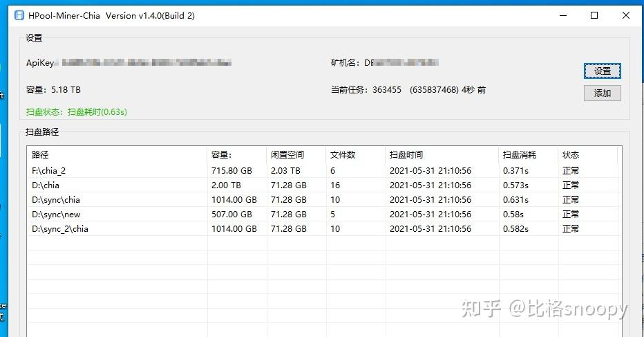Image resolution: width=644 pixels, height=337 pixels.
Task: Click the green 扫盘状态 scan status text
Action: coord(77,112)
